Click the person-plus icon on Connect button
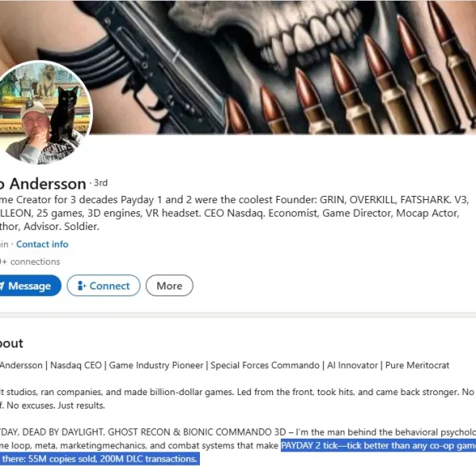The width and height of the screenshot is (476, 476). (x=82, y=286)
